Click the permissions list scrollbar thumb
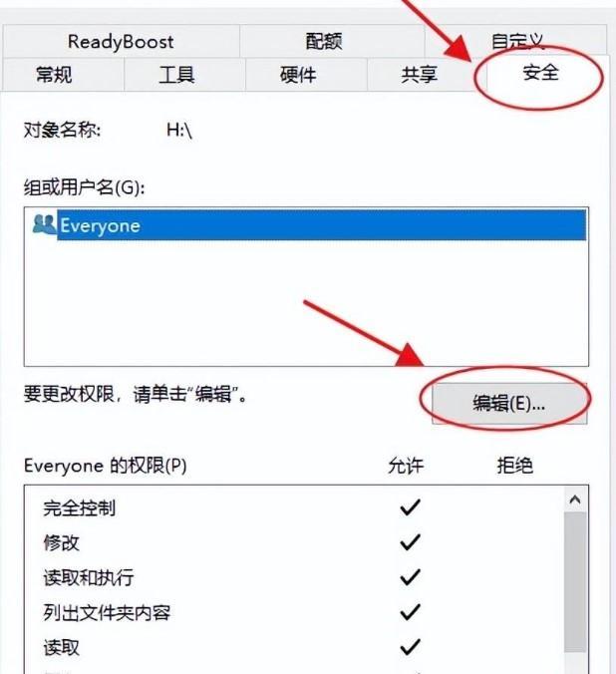Image resolution: width=616 pixels, height=674 pixels. point(575,582)
